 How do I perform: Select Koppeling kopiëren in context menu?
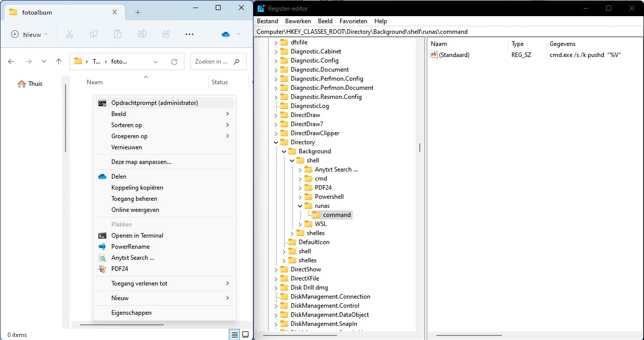(x=137, y=188)
